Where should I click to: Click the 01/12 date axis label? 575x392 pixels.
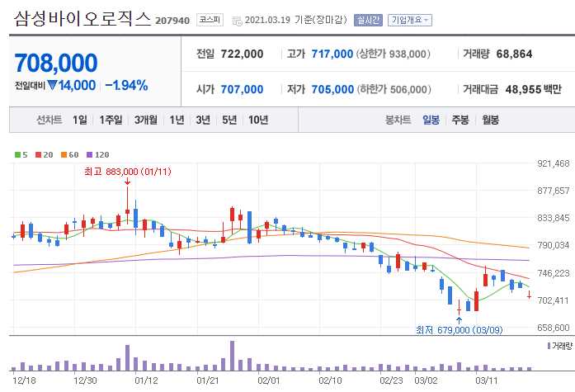click(x=146, y=380)
